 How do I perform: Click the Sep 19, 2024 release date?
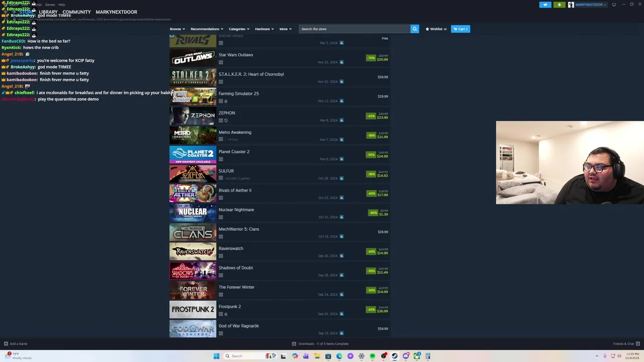click(x=328, y=333)
